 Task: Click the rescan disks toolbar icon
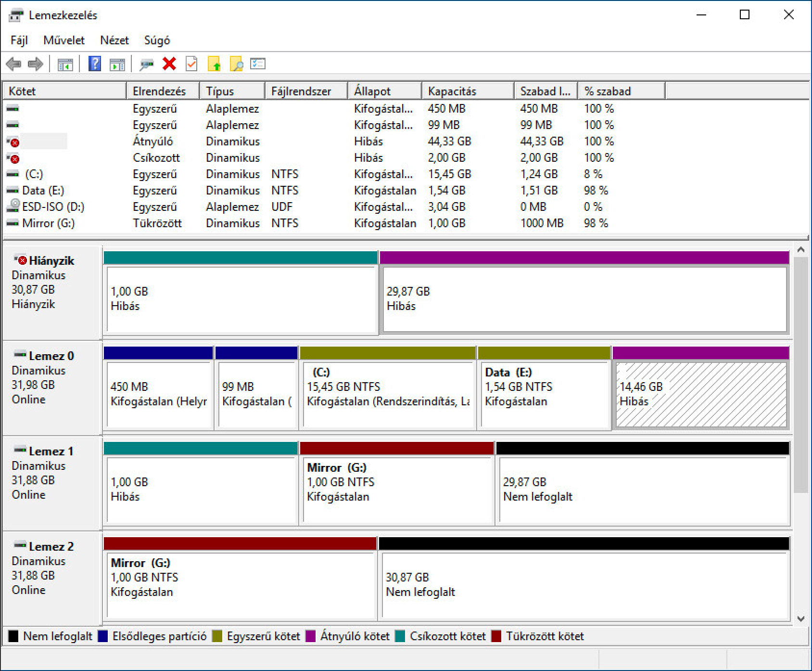(x=147, y=64)
